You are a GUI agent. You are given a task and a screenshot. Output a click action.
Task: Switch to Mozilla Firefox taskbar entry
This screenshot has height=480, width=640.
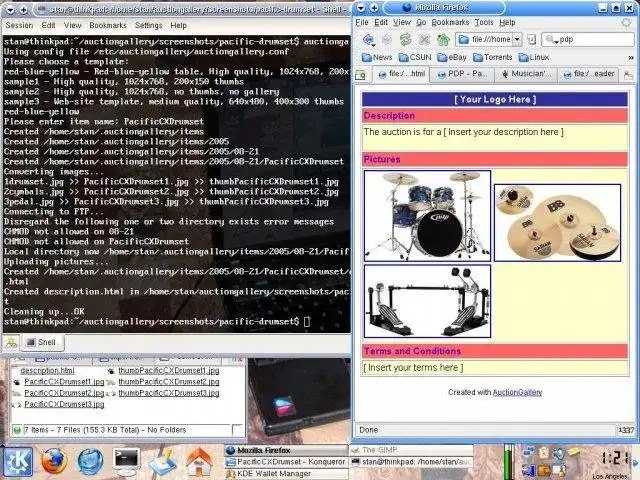coord(286,450)
